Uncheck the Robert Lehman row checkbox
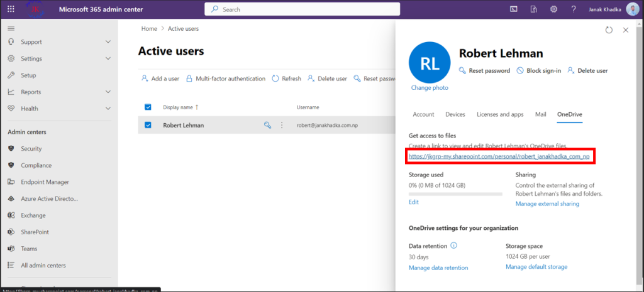Image resolution: width=644 pixels, height=292 pixels. 148,125
